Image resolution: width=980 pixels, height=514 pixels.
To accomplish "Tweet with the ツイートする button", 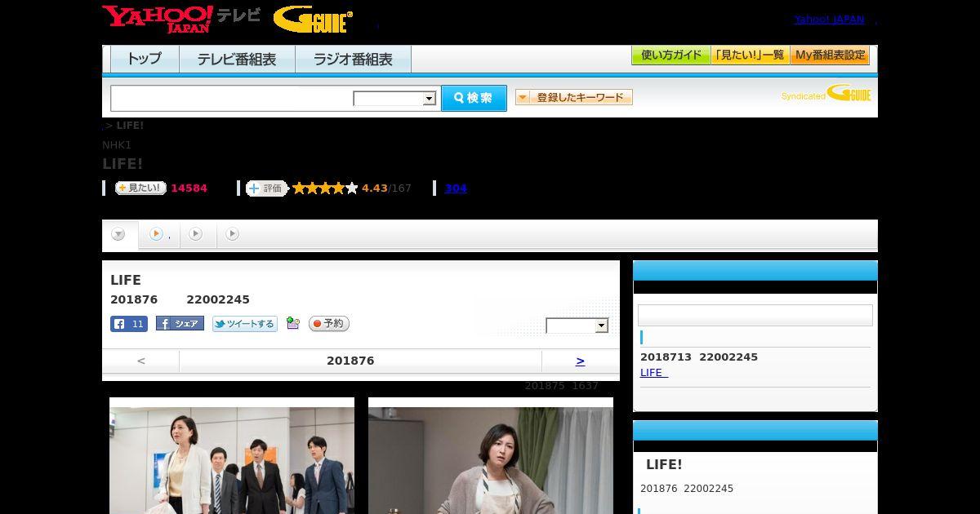I will click(245, 324).
